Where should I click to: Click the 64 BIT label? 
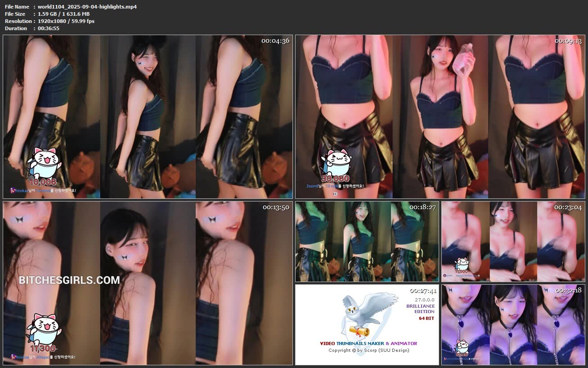426,319
